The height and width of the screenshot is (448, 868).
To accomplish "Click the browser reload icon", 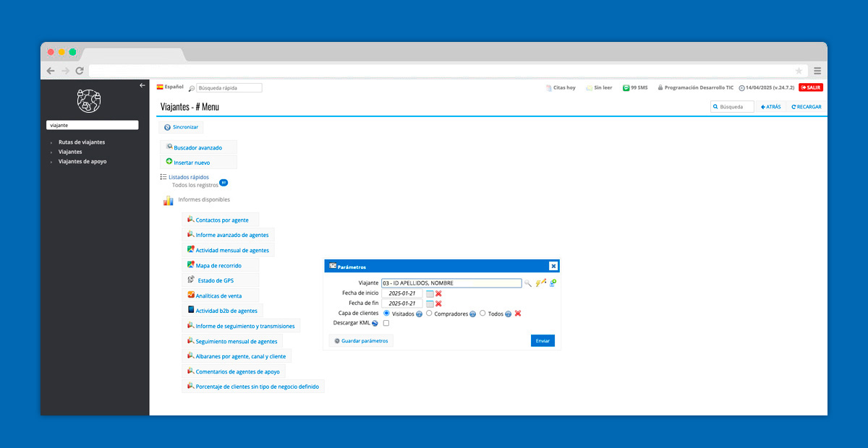I will pyautogui.click(x=80, y=71).
